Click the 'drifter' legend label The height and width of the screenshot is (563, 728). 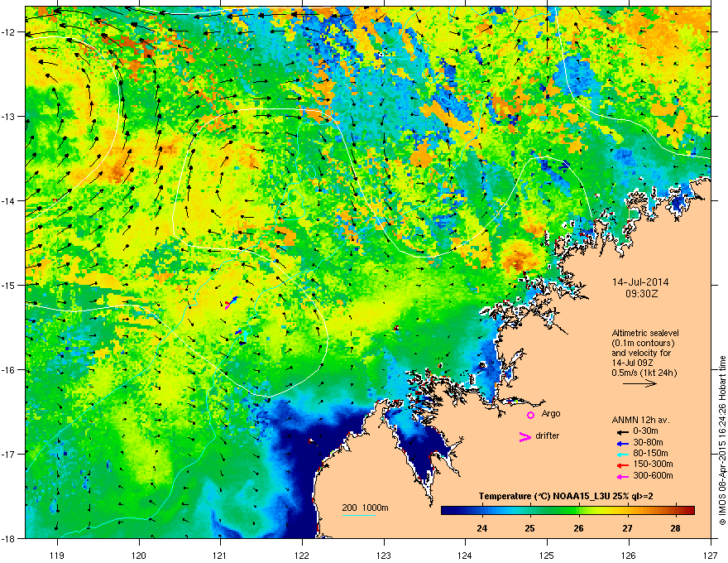click(x=548, y=435)
